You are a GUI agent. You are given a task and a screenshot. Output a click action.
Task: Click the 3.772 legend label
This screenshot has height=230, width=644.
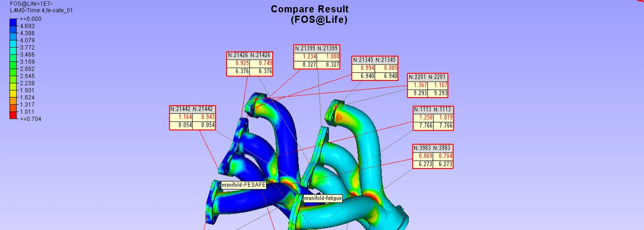pos(27,47)
